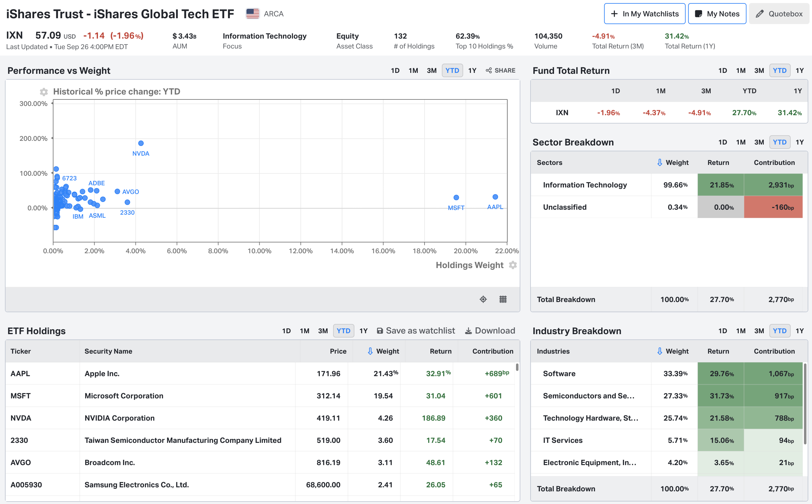The height and width of the screenshot is (504, 812).
Task: Sort holdings by Ticker column header
Action: tap(21, 351)
